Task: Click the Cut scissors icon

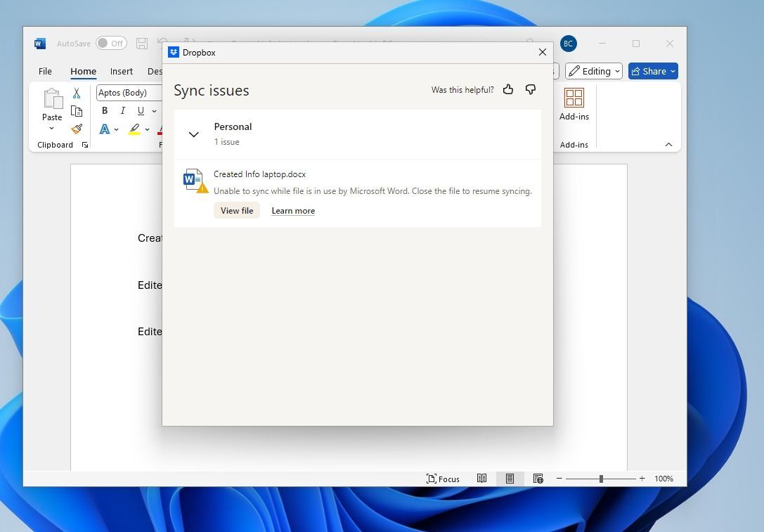Action: point(77,92)
